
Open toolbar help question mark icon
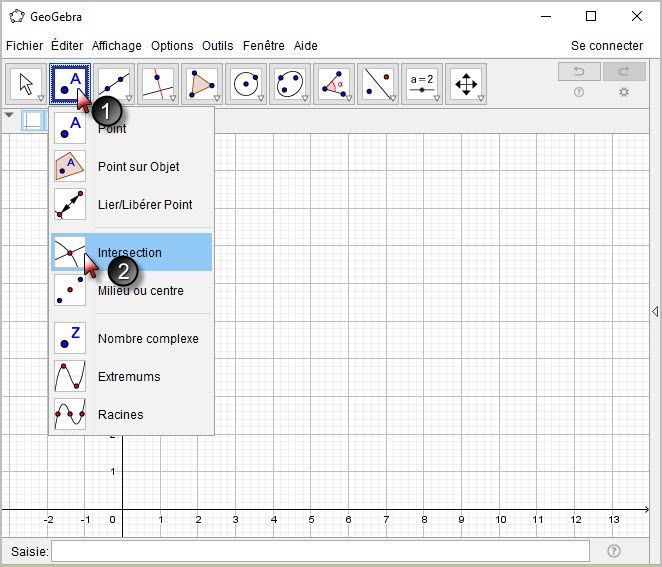click(x=579, y=92)
